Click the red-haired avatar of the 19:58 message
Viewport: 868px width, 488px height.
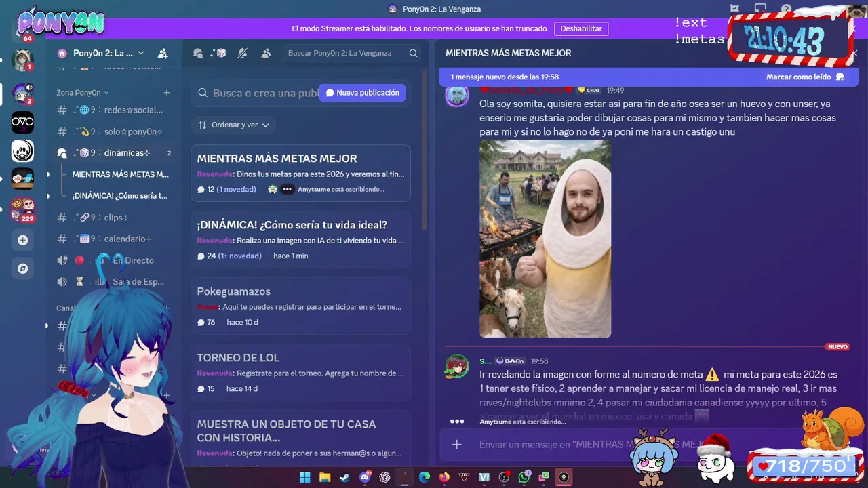[457, 367]
